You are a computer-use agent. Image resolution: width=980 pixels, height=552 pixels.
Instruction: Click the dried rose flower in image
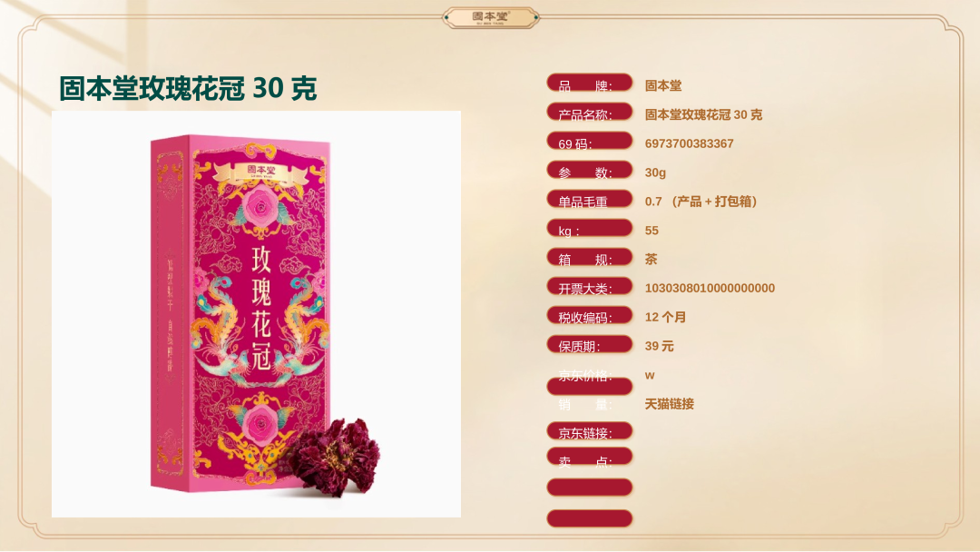(x=332, y=458)
